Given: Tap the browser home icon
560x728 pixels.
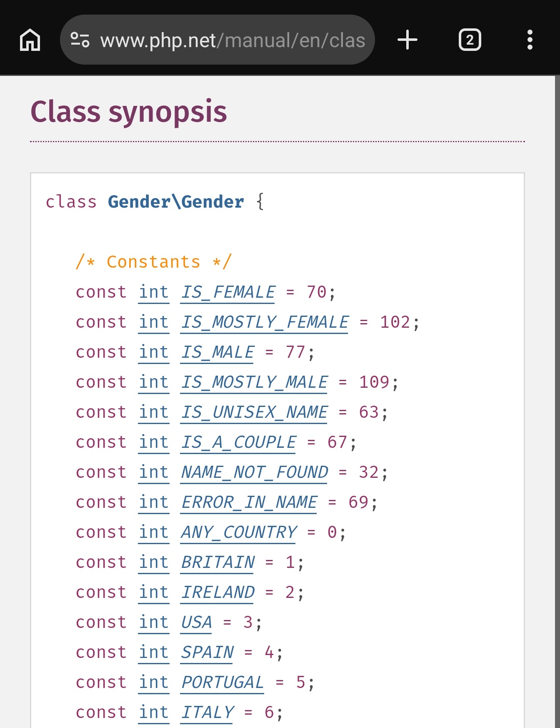Looking at the screenshot, I should coord(30,40).
